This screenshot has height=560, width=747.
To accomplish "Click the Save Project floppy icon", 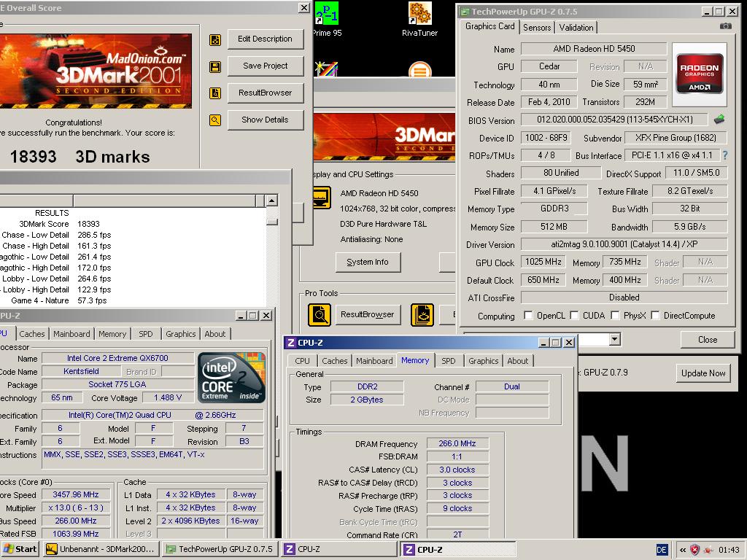I will coord(215,66).
